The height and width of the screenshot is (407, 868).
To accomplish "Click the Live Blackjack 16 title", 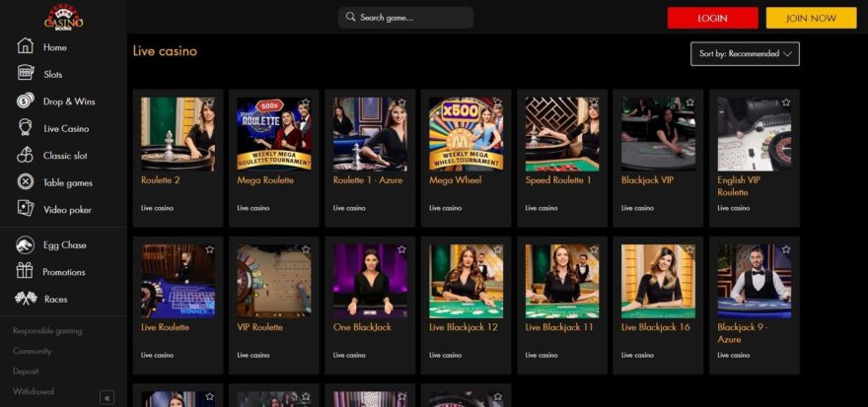I will click(x=655, y=327).
